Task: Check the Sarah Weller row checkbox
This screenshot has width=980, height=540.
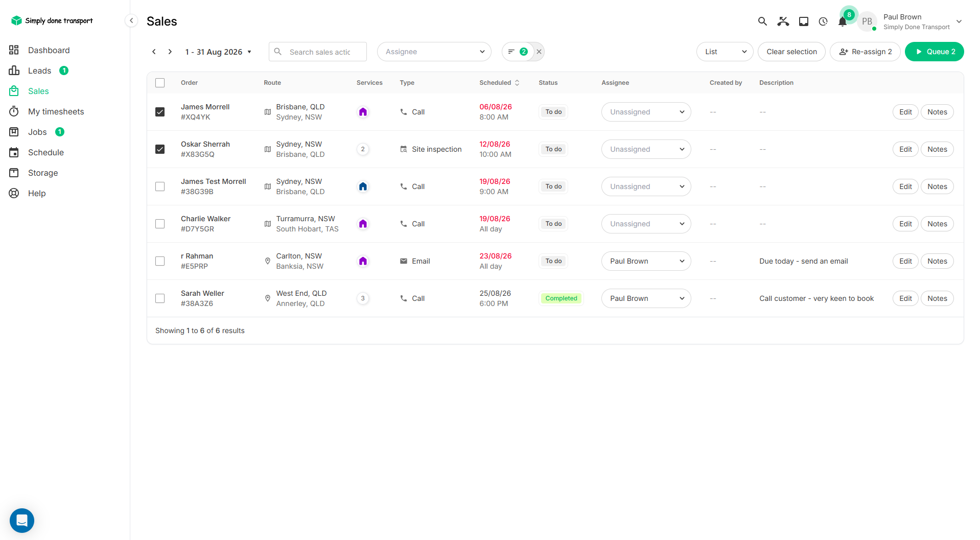Action: tap(160, 298)
